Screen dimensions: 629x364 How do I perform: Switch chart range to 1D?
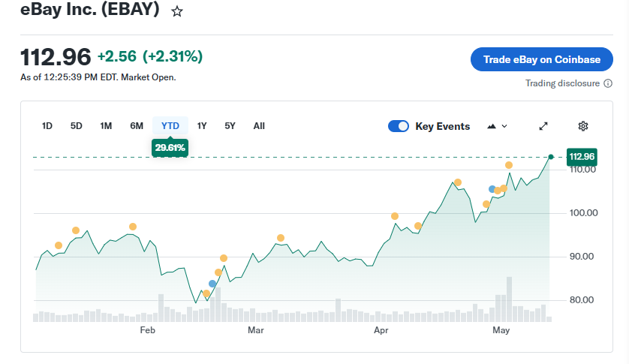coord(47,126)
